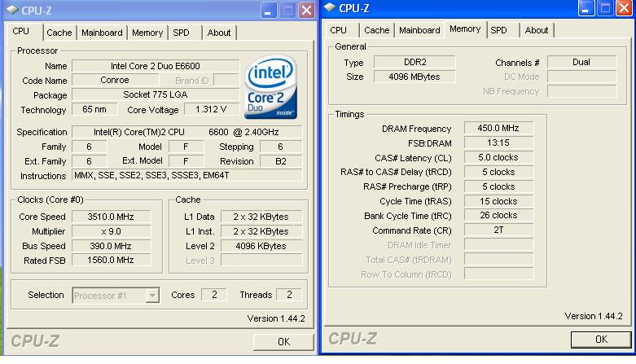Open the Processor #1 selection dropdown

[152, 296]
